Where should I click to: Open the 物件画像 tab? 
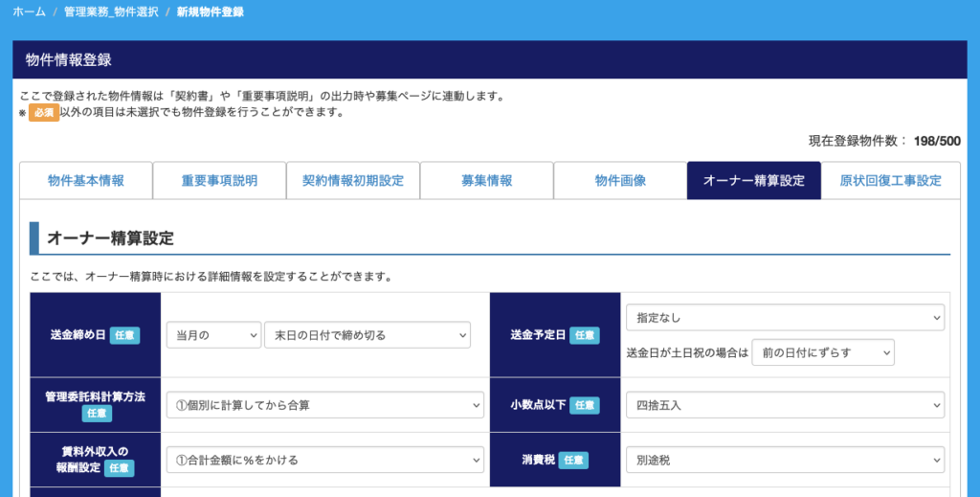[x=619, y=180]
